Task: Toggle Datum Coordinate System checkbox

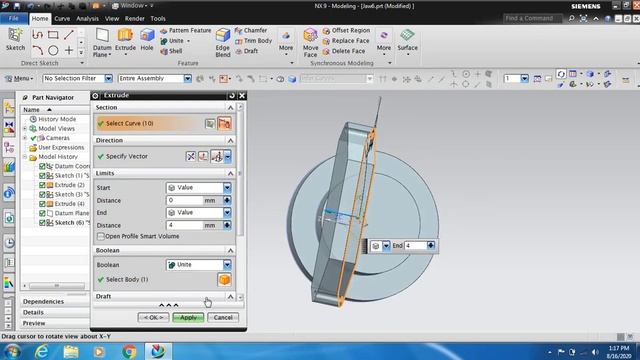Action: [x=42, y=166]
